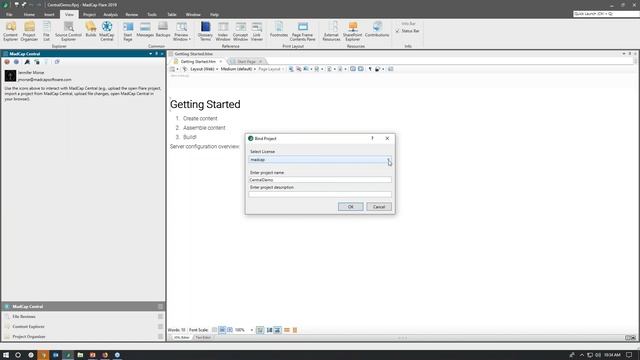Open External Resources
This screenshot has width=640, height=360.
tap(331, 31)
